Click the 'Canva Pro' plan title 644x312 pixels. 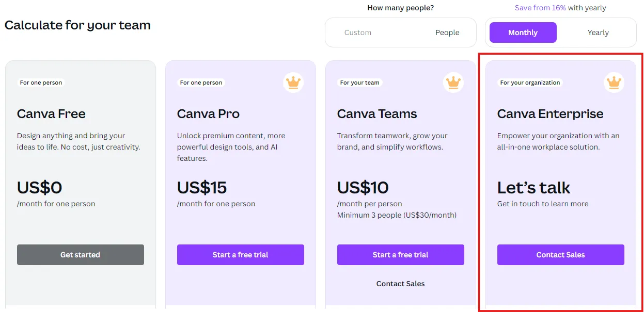(x=208, y=113)
